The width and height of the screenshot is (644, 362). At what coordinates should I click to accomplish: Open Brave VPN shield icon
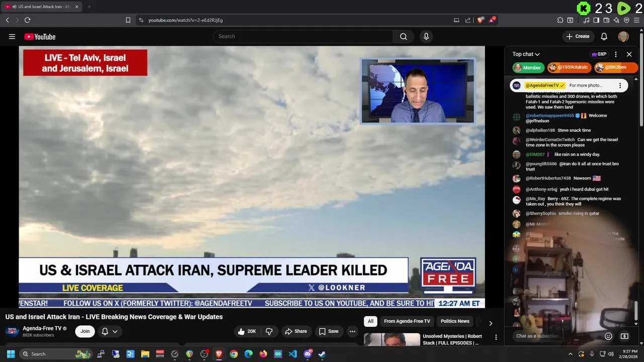(626, 20)
